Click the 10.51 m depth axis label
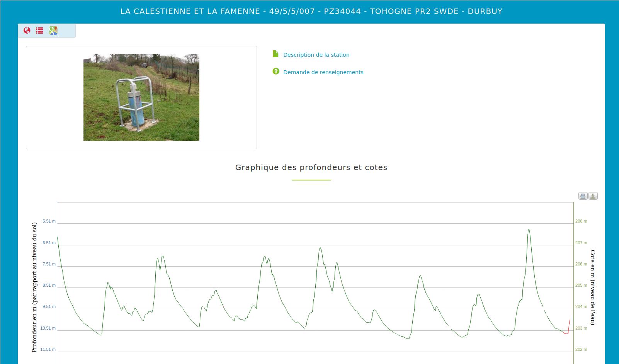Screen dimensions: 619x364 48,328
